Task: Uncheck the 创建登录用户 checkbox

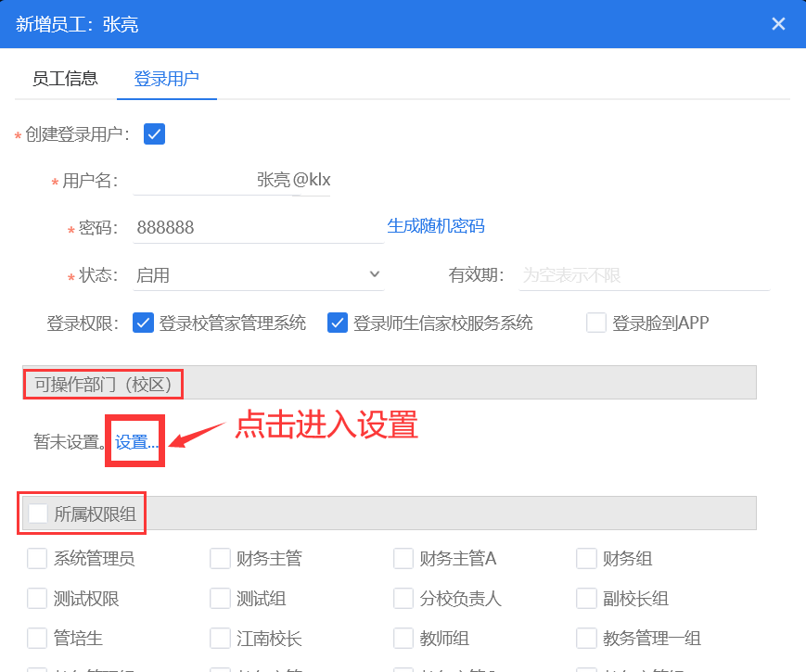Action: (x=154, y=134)
